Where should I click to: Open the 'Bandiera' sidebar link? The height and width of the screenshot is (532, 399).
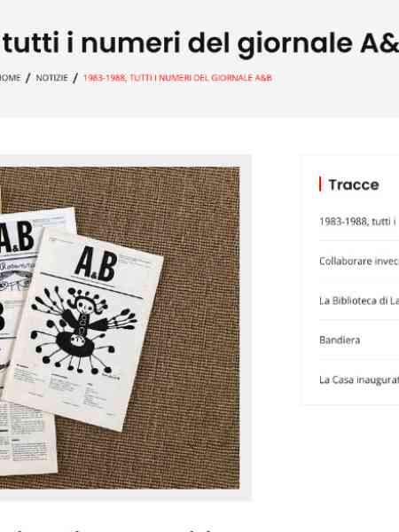coord(340,340)
